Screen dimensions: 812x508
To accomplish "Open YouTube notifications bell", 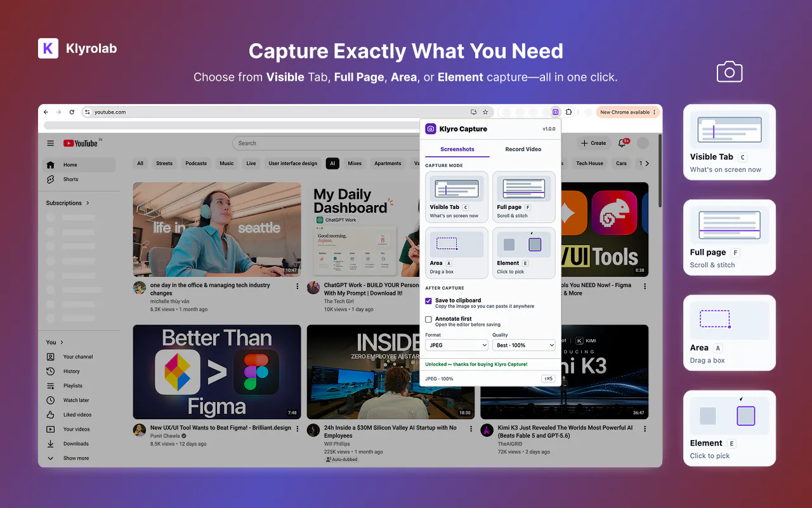I will pos(623,144).
